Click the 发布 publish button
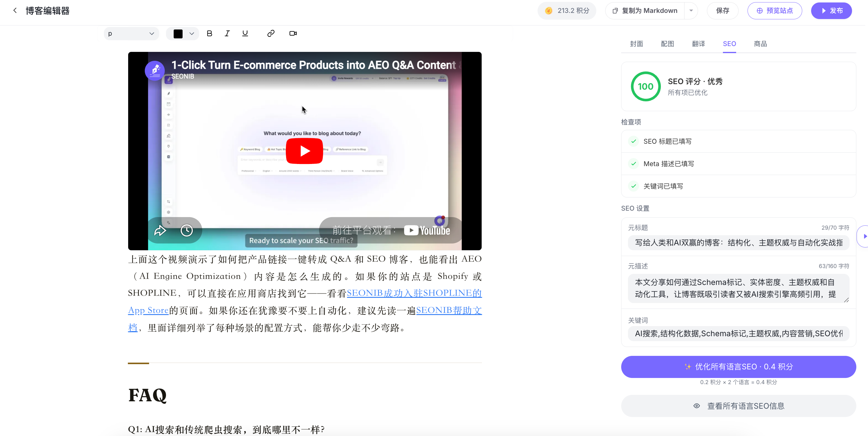 [x=831, y=11]
